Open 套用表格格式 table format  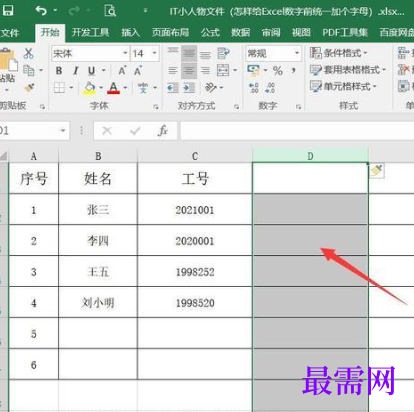(x=348, y=70)
